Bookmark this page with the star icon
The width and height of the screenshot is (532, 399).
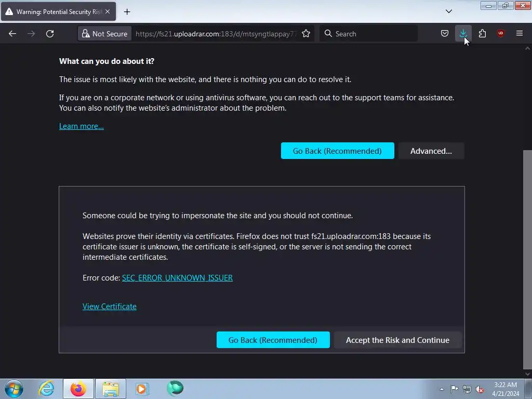point(306,34)
